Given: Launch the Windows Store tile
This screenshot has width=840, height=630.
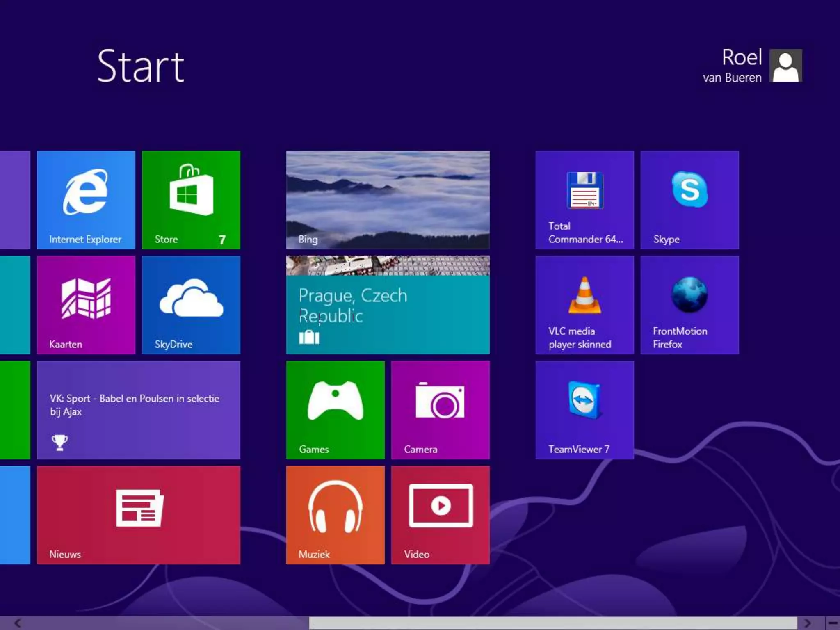Looking at the screenshot, I should click(191, 200).
